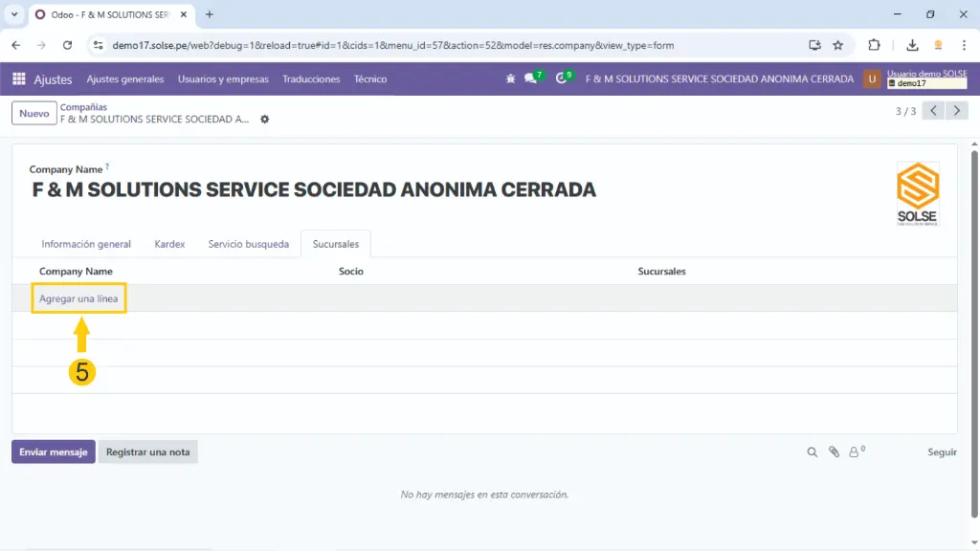Click the company name field
This screenshot has width=980, height=551.
314,190
